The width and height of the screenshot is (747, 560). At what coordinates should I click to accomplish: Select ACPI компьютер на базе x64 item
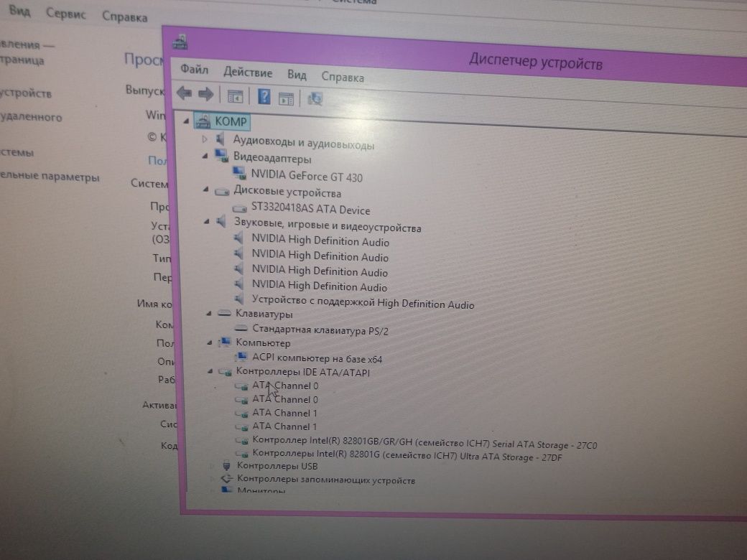coord(317,358)
